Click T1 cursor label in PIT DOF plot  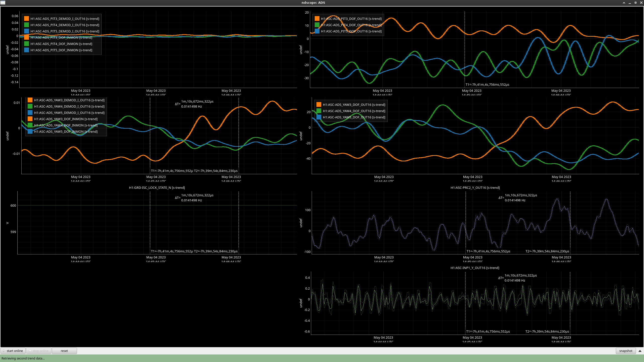click(487, 84)
